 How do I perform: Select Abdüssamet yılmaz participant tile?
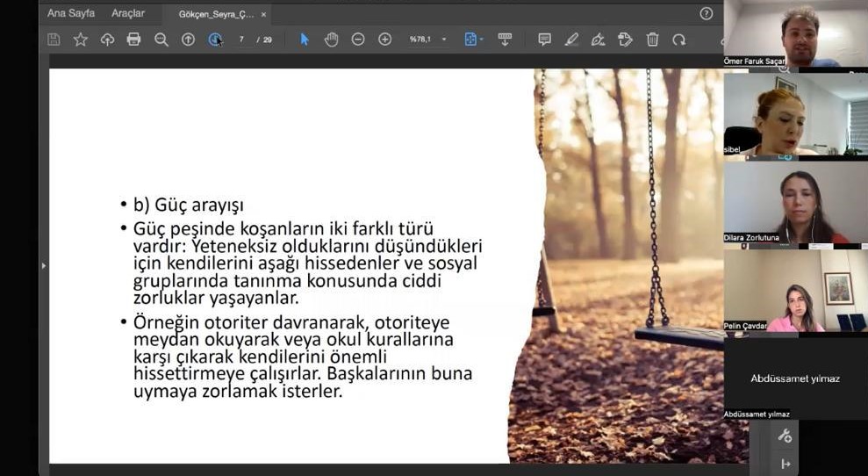tap(795, 379)
